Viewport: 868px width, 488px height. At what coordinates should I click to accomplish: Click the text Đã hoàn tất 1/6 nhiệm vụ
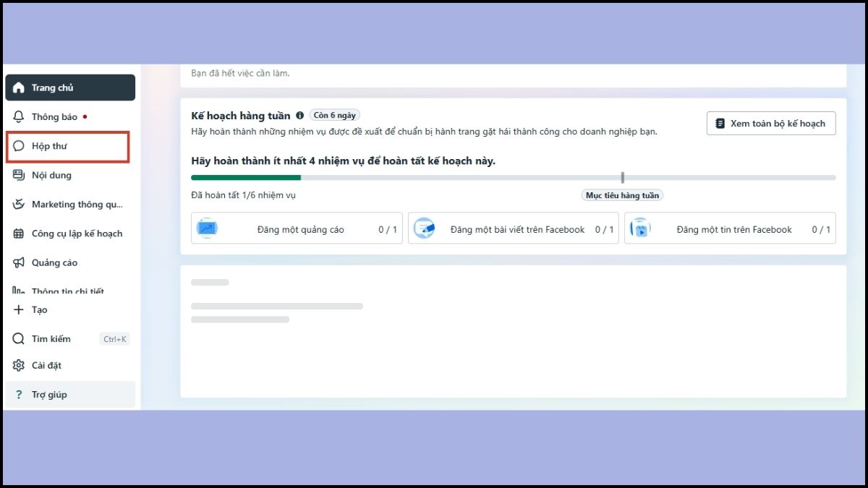coord(244,194)
